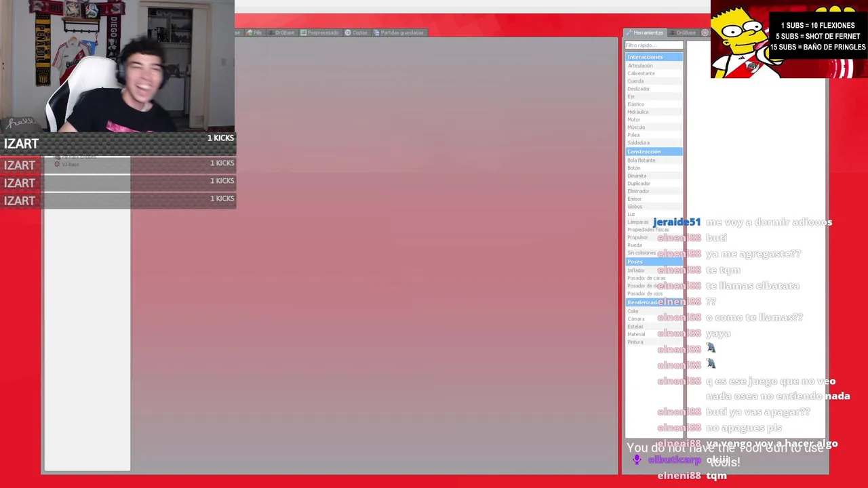
Task: Collapse the Poses category header
Action: [654, 262]
